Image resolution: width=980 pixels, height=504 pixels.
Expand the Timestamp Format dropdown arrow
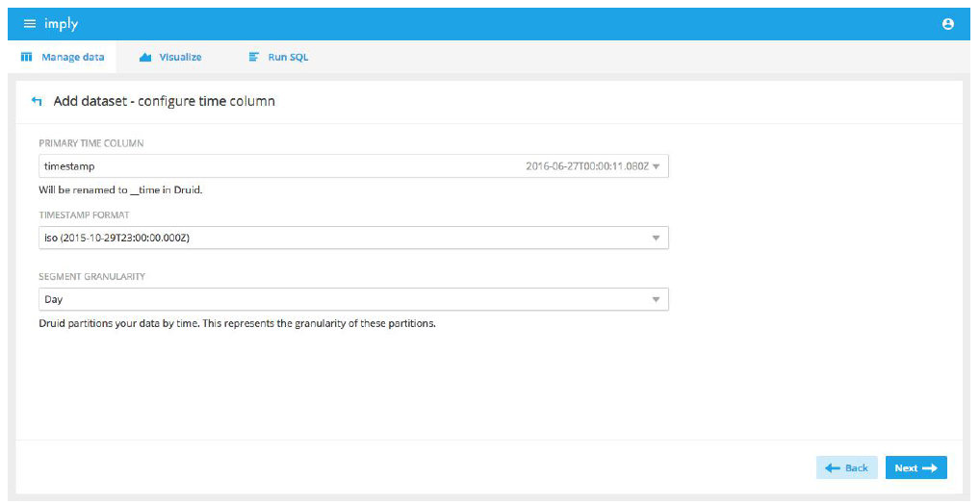656,238
